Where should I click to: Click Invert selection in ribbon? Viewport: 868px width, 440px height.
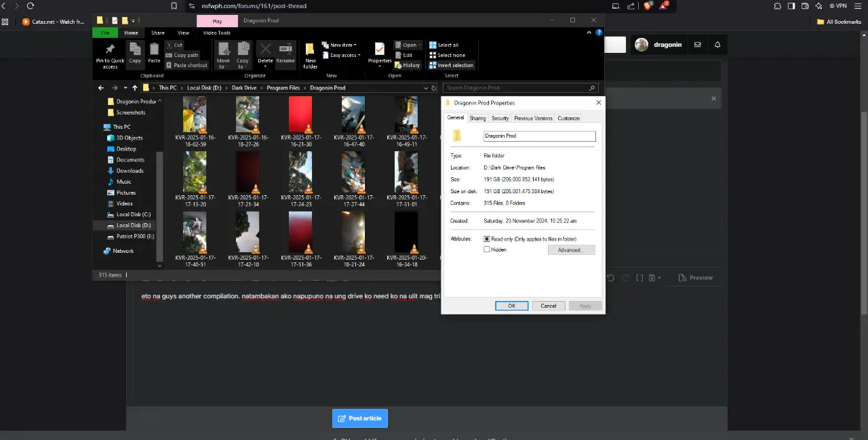click(x=451, y=65)
